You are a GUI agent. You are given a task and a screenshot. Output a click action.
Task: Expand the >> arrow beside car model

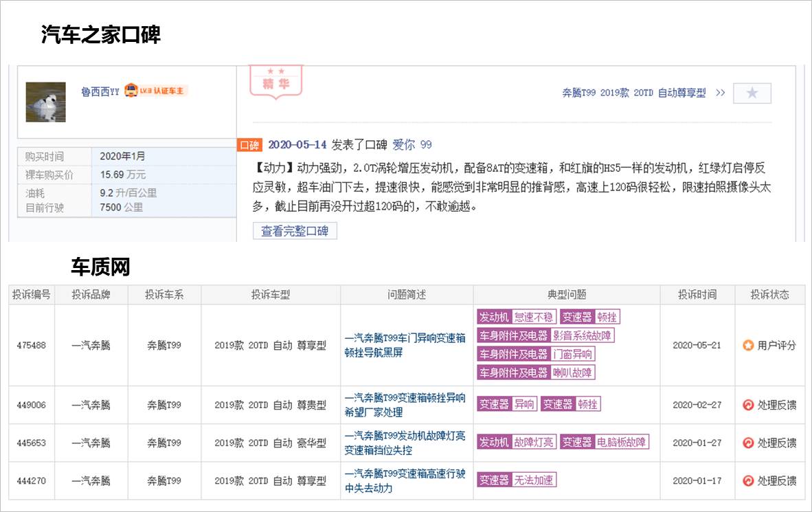(x=721, y=93)
